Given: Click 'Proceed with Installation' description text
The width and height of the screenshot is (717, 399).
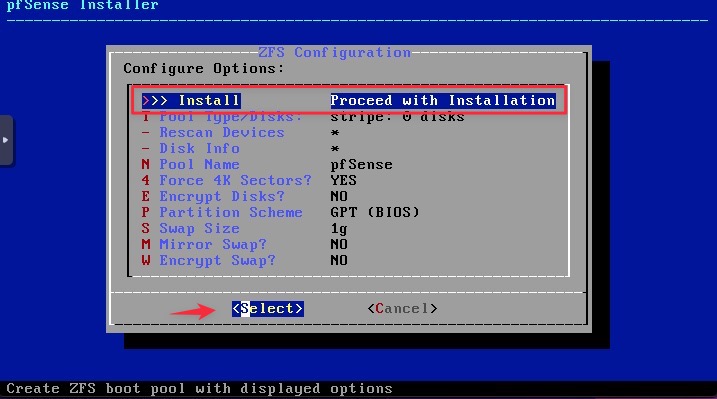Looking at the screenshot, I should 443,101.
